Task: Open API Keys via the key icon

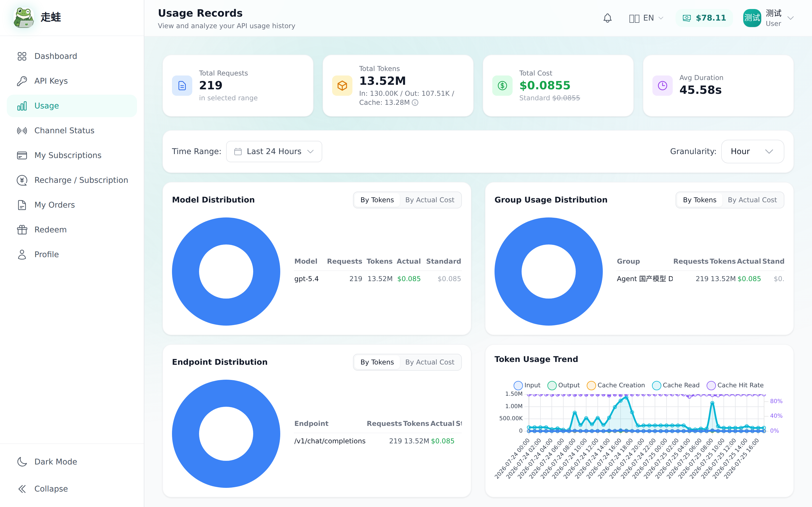Action: (22, 81)
